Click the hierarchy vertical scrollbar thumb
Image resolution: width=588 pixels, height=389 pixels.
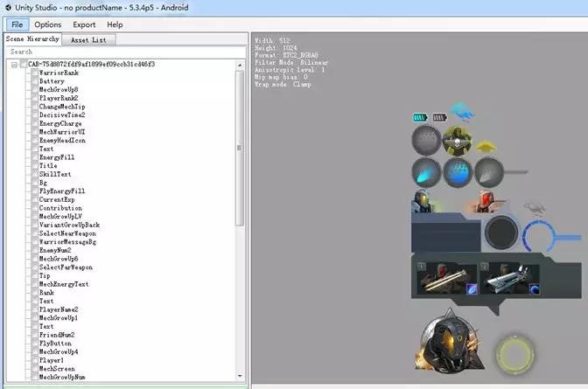[240, 148]
